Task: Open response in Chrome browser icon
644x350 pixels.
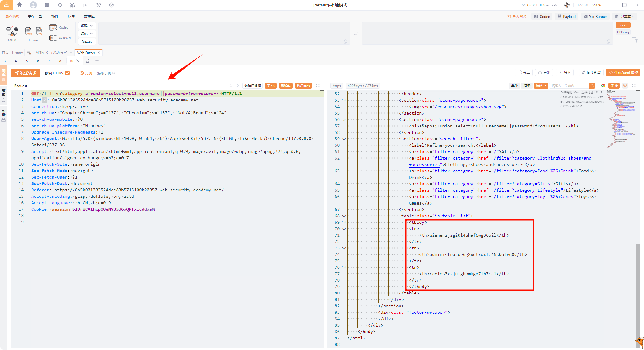Action: pos(603,86)
